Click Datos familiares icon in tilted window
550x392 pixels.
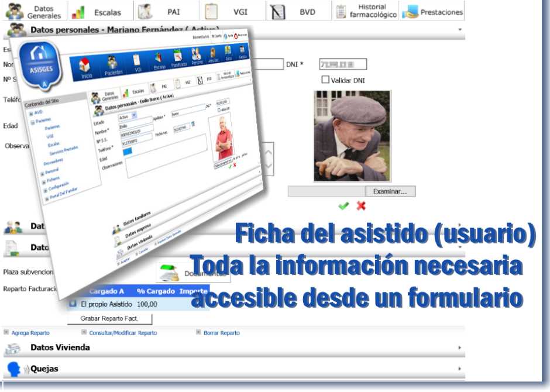tap(116, 230)
